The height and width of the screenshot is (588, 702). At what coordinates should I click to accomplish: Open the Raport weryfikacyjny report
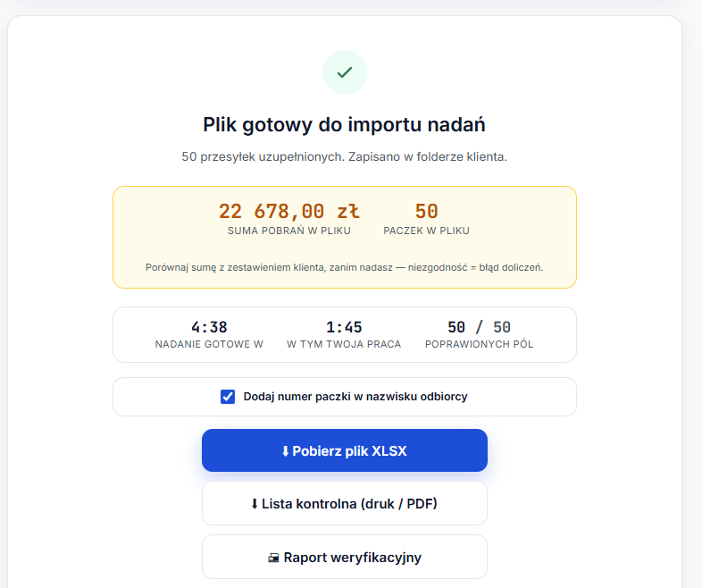[x=344, y=557]
